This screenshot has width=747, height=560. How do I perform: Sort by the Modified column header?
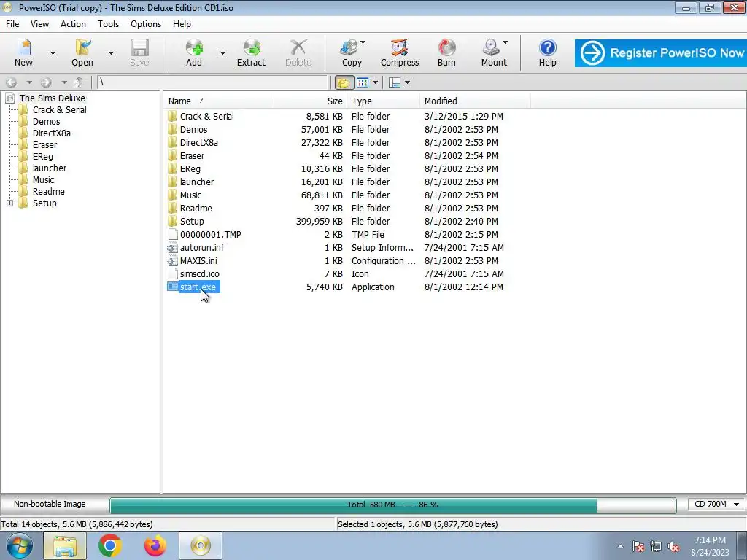[x=474, y=101]
